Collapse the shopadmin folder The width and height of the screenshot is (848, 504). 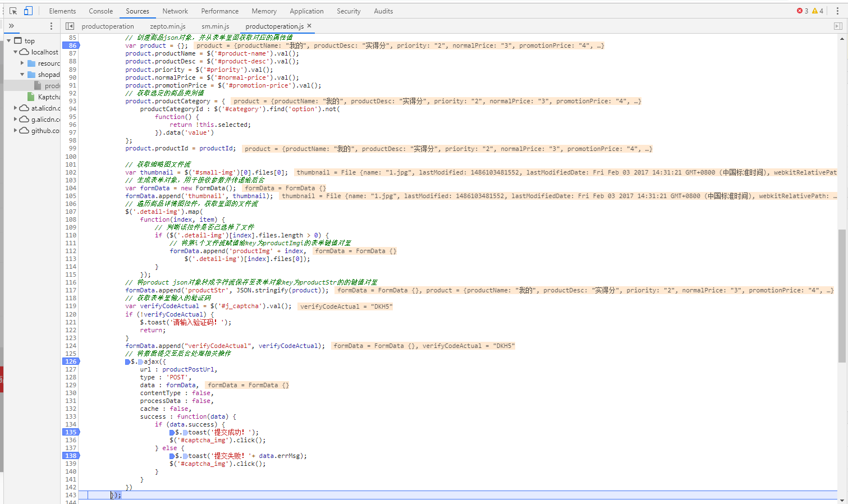[x=22, y=74]
